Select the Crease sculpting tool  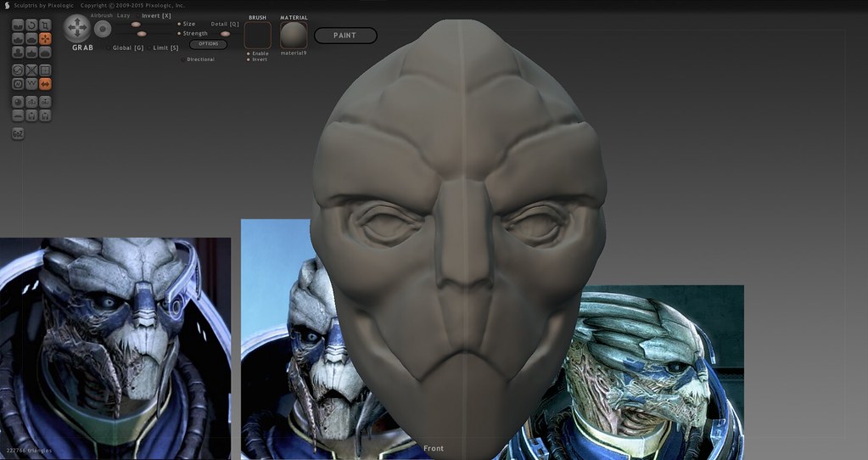coord(18,25)
